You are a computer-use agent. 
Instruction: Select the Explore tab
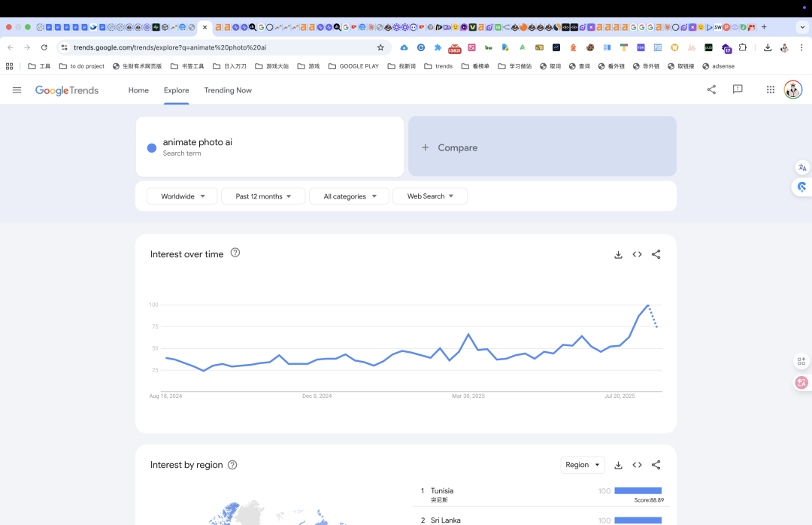176,90
